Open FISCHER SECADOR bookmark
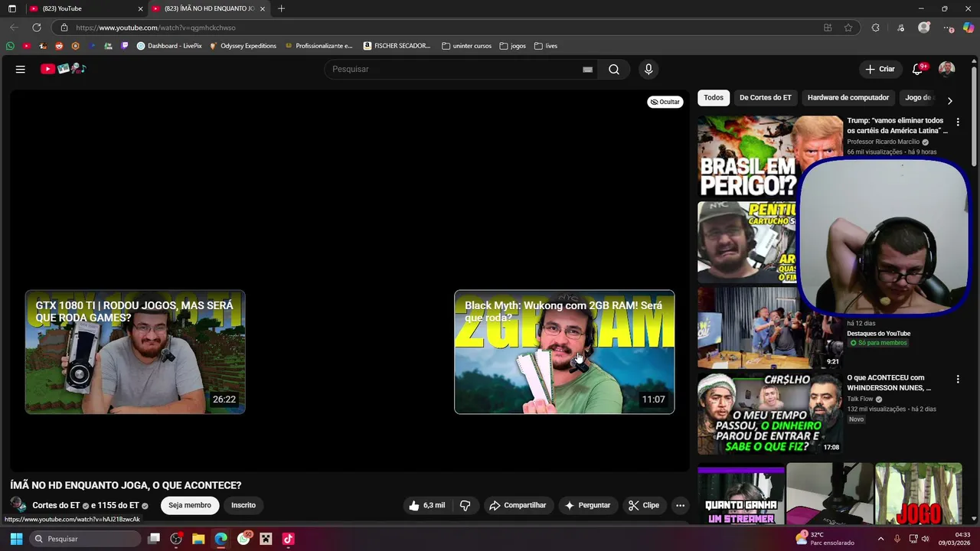980x551 pixels. point(397,46)
